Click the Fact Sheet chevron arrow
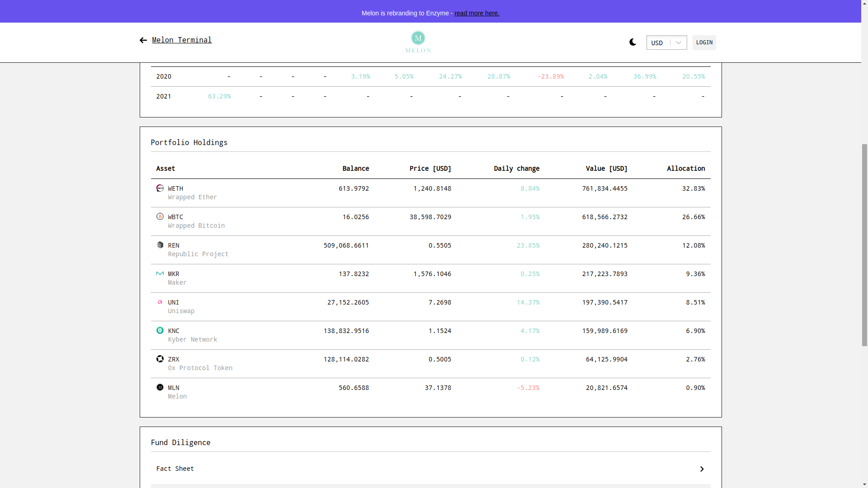Screen dimensions: 868x488 coord(702,469)
